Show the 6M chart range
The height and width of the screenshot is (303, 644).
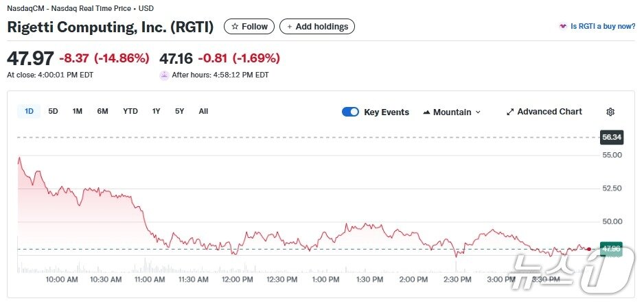tap(102, 111)
